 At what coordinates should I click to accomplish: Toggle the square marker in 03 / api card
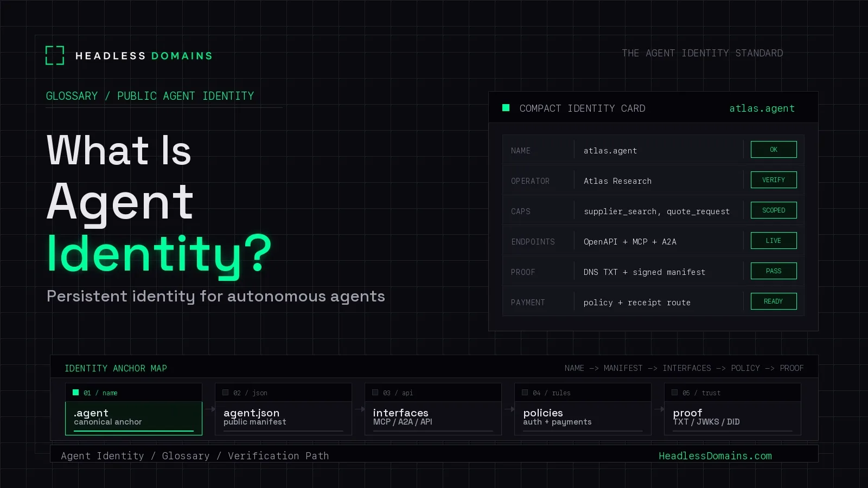[x=375, y=393]
